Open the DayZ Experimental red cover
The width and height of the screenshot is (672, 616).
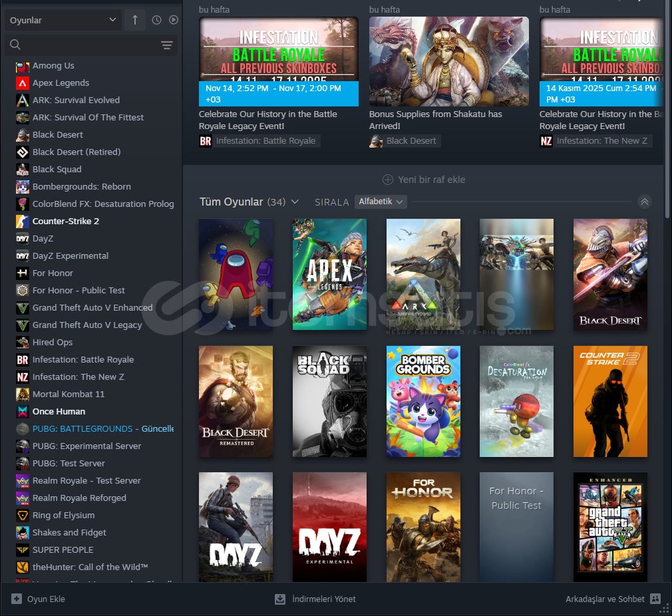[x=329, y=527]
